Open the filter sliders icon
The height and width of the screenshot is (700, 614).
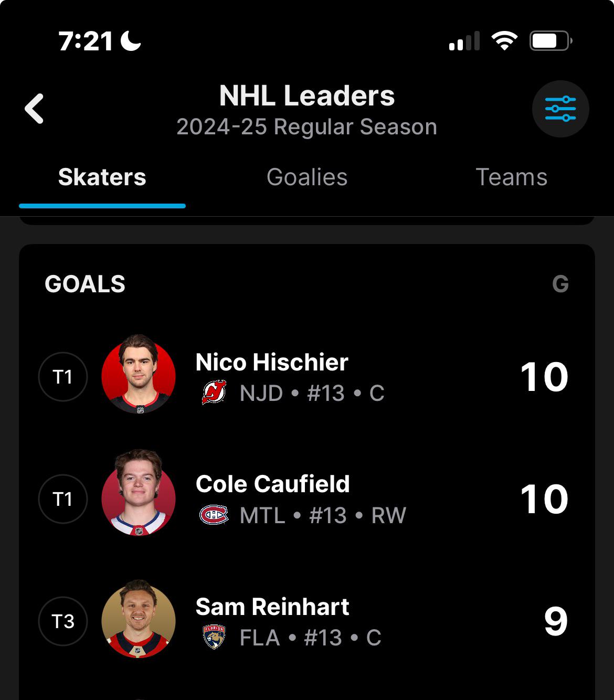(x=560, y=109)
